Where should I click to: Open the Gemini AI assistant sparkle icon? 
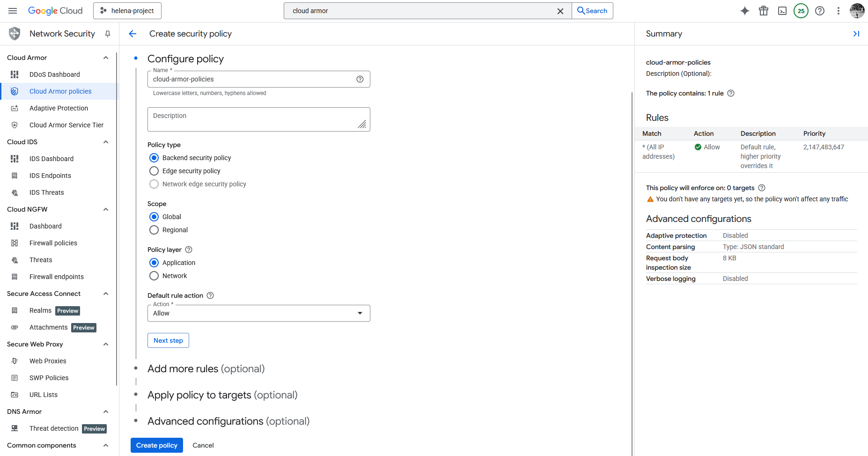coord(744,11)
